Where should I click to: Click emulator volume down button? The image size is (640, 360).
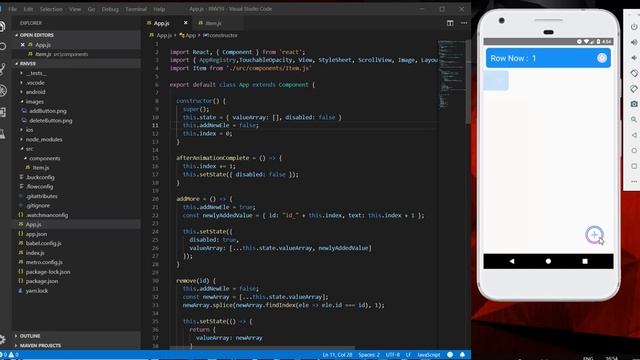(x=634, y=58)
